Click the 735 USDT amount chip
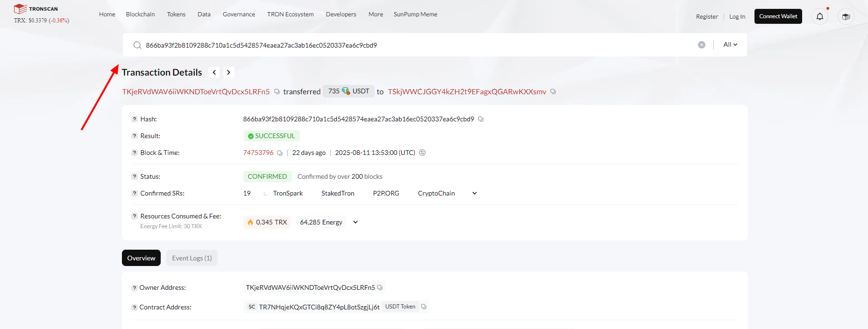 point(349,91)
